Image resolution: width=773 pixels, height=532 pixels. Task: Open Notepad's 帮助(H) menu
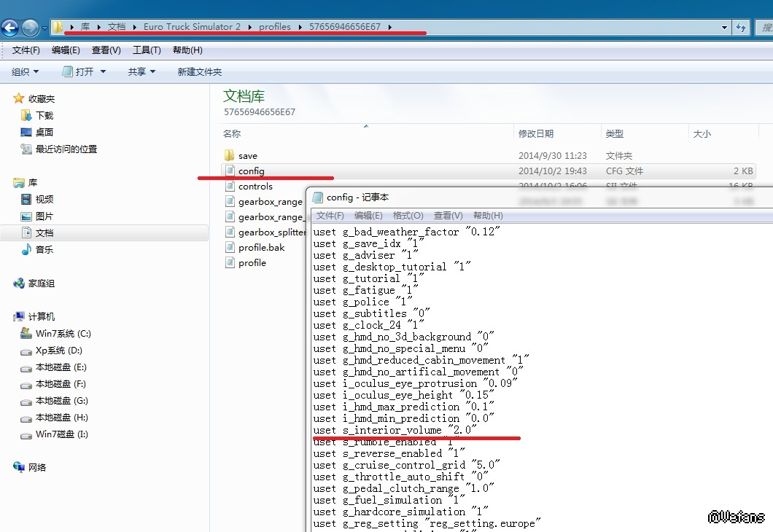488,215
